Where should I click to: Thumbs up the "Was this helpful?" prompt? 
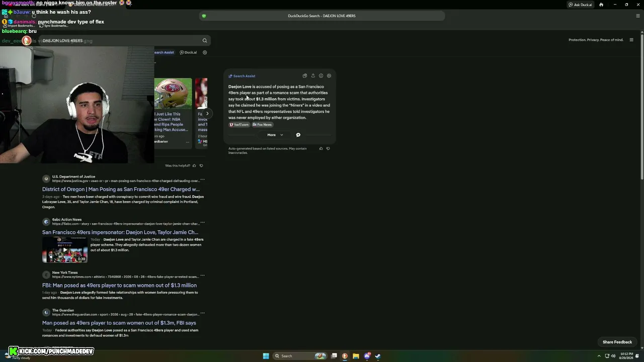point(194,165)
